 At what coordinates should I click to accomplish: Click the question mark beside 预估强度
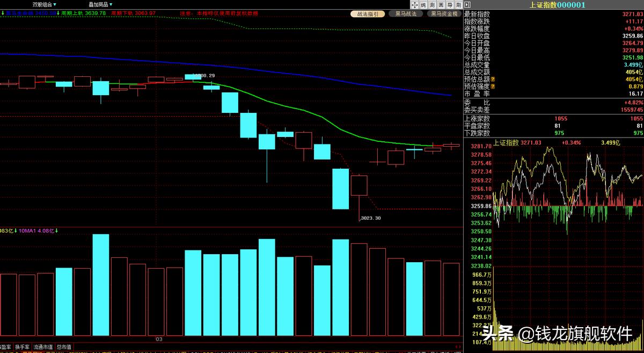pos(493,86)
